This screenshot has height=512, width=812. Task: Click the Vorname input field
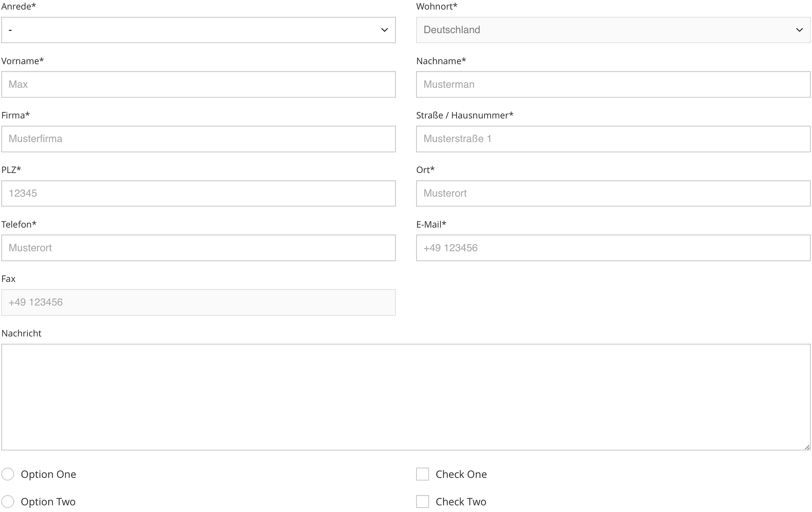tap(198, 84)
